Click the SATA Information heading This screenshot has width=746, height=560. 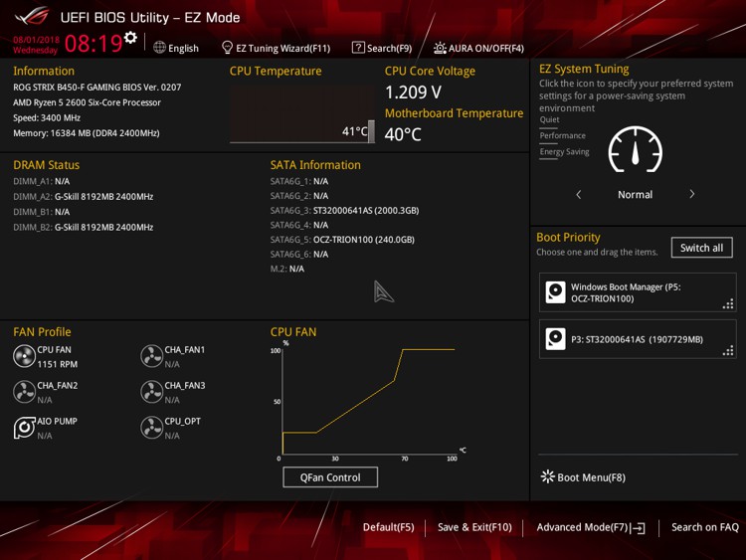pyautogui.click(x=315, y=165)
